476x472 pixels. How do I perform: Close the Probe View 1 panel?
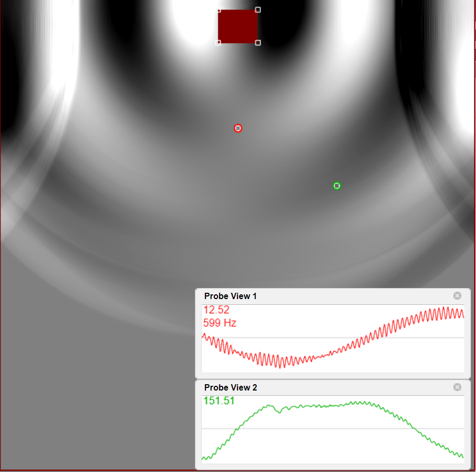pyautogui.click(x=457, y=295)
